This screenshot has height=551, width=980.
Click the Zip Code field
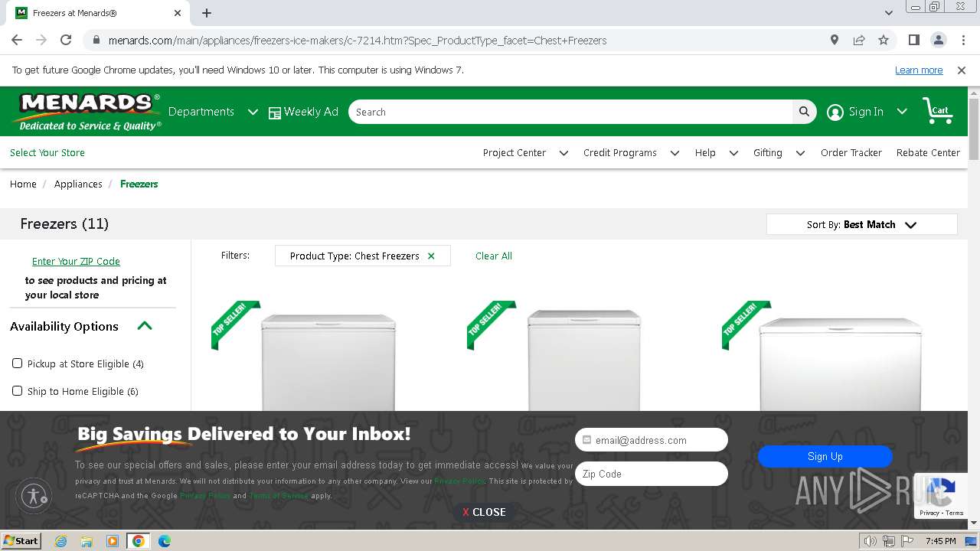(652, 474)
